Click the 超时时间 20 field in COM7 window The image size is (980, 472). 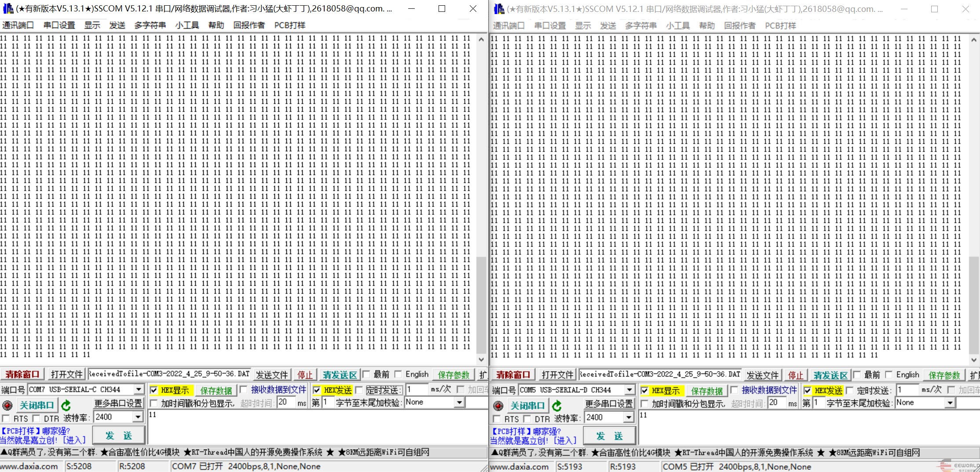click(x=286, y=402)
